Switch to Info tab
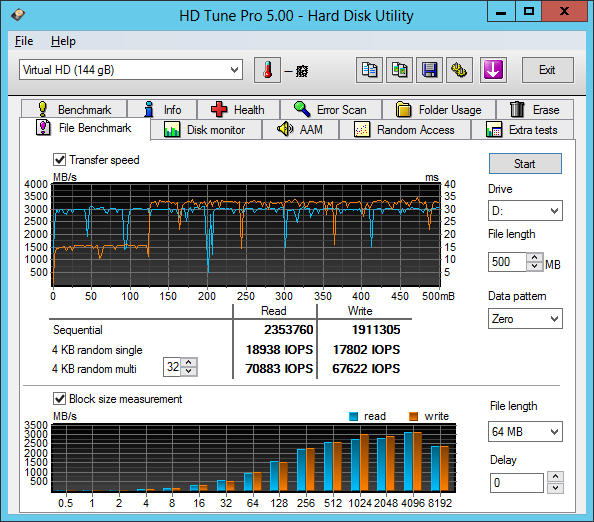 click(x=163, y=109)
